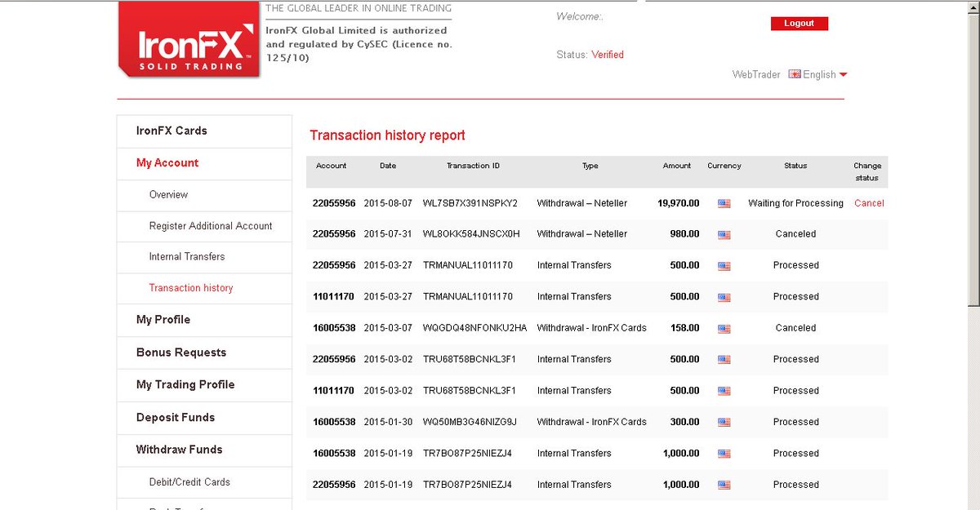Click US flag in the 158.00 row
980x510 pixels.
[724, 328]
